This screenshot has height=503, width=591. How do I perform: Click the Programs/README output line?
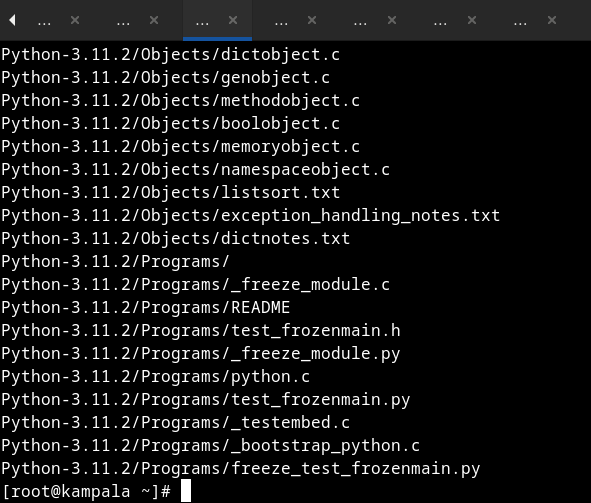[145, 307]
